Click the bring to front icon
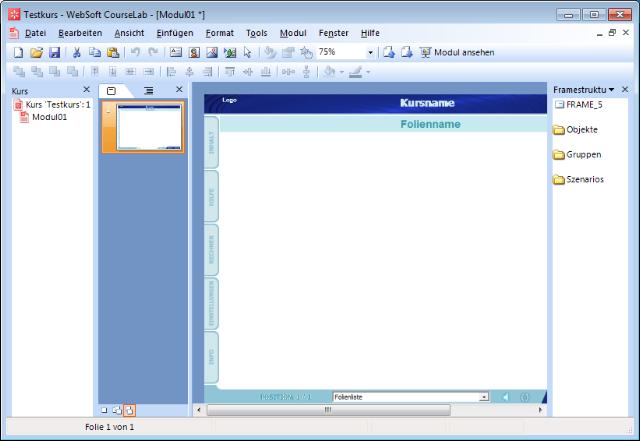 click(19, 72)
